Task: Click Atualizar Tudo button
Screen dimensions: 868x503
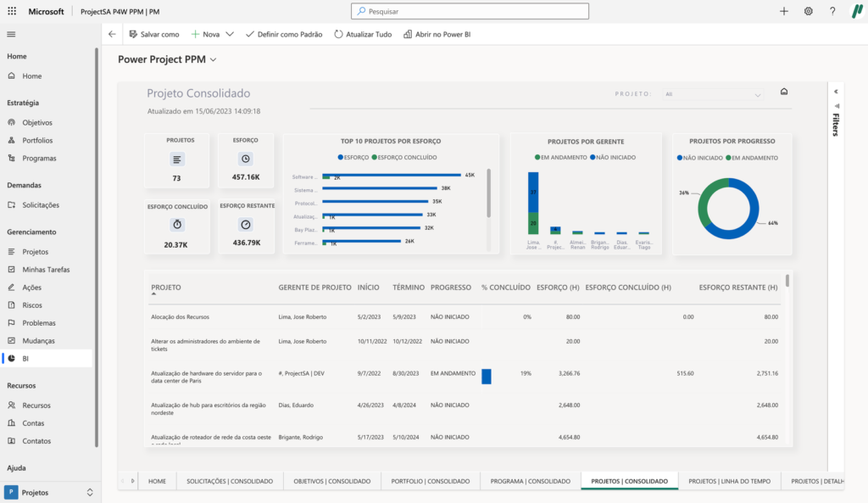Action: click(x=363, y=34)
